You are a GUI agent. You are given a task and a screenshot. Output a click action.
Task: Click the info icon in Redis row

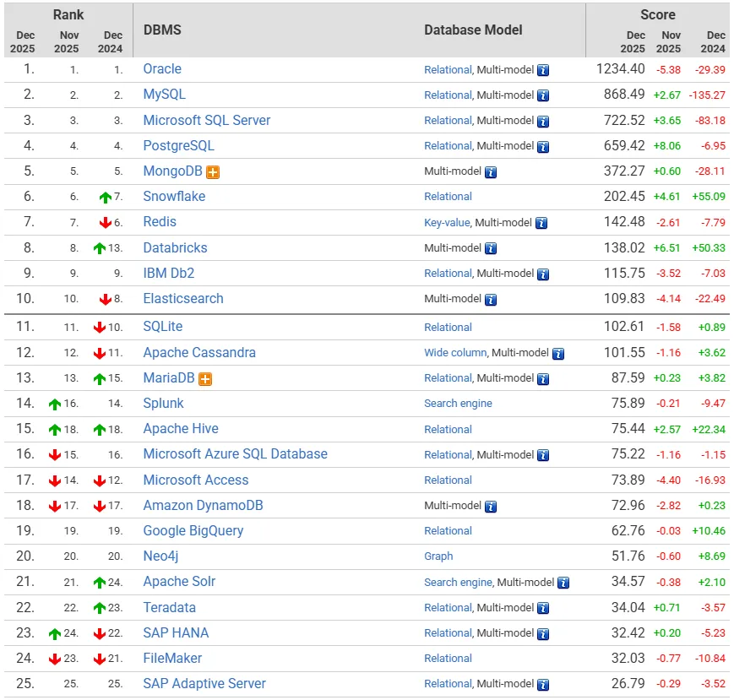[541, 223]
